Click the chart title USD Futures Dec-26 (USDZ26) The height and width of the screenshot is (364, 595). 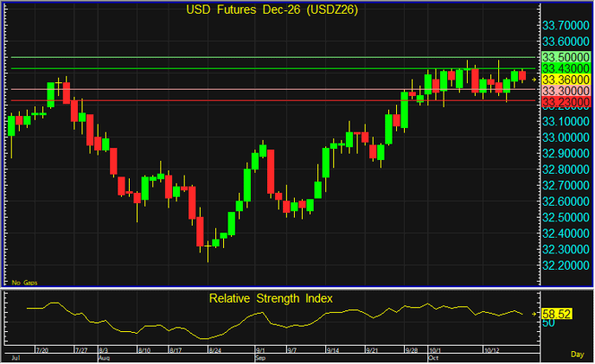pos(272,10)
